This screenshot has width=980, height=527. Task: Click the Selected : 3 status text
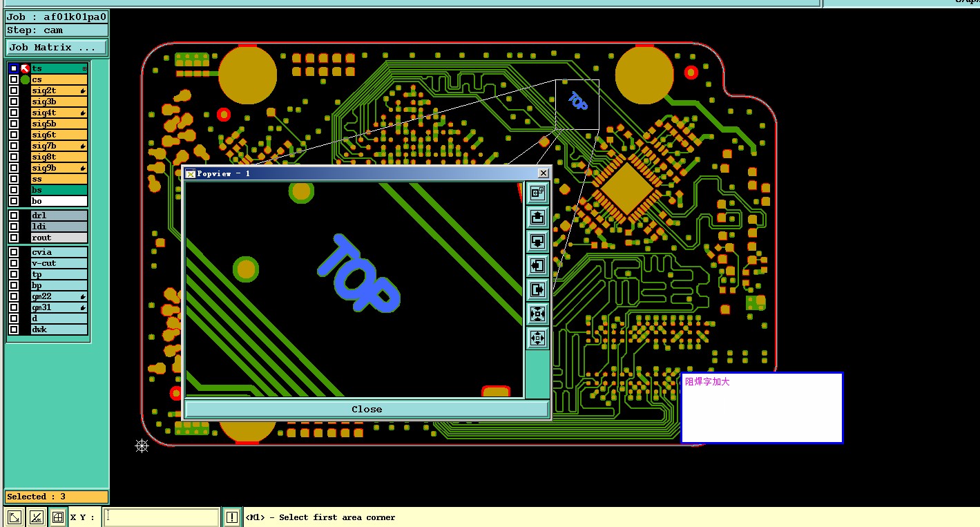(x=36, y=497)
